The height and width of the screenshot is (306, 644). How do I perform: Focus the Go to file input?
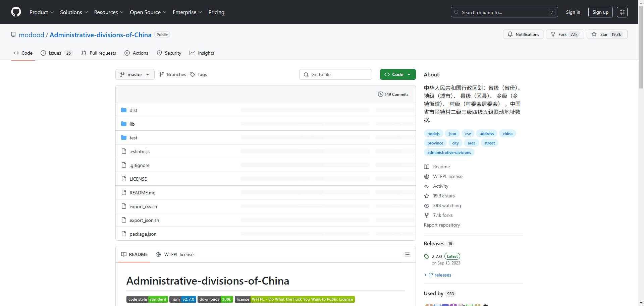[x=335, y=74]
